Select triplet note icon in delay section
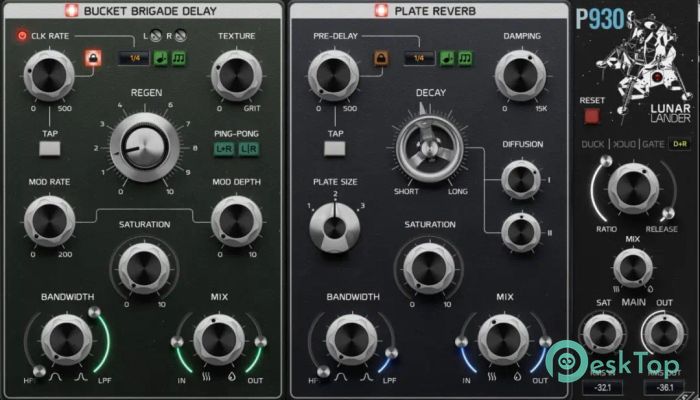The width and height of the screenshot is (700, 400). pyautogui.click(x=179, y=58)
